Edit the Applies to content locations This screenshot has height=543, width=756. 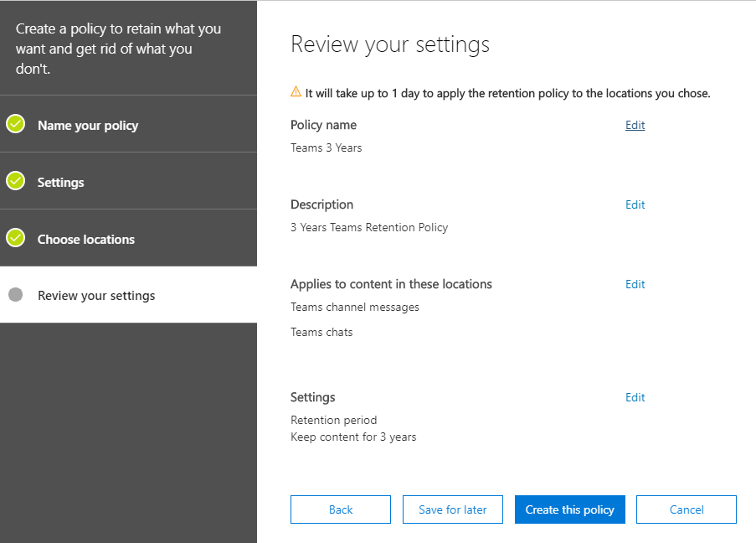[635, 284]
